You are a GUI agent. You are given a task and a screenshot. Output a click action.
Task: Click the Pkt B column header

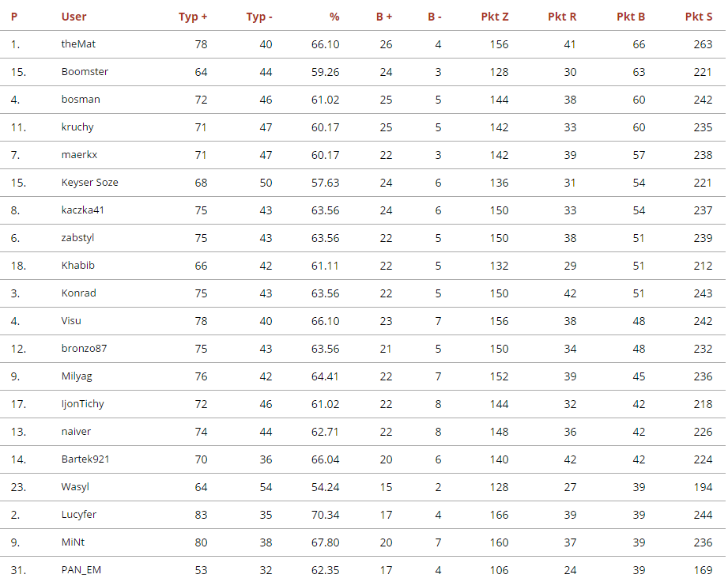click(x=631, y=17)
